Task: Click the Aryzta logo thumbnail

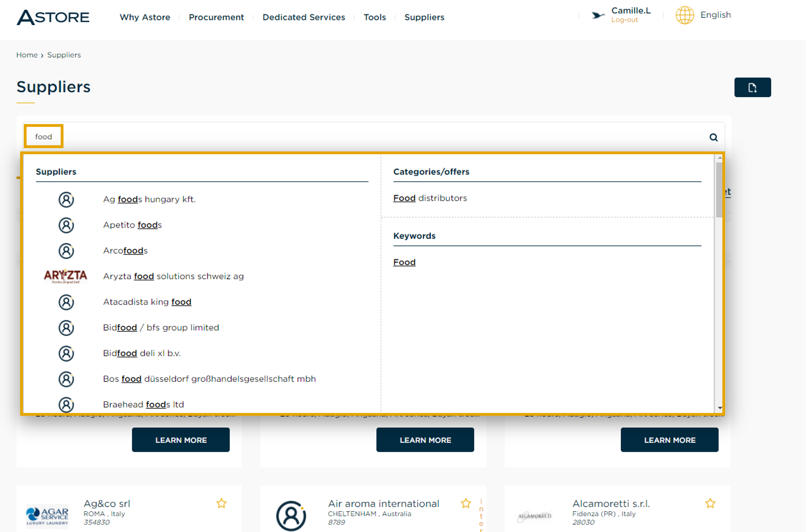Action: (x=65, y=276)
